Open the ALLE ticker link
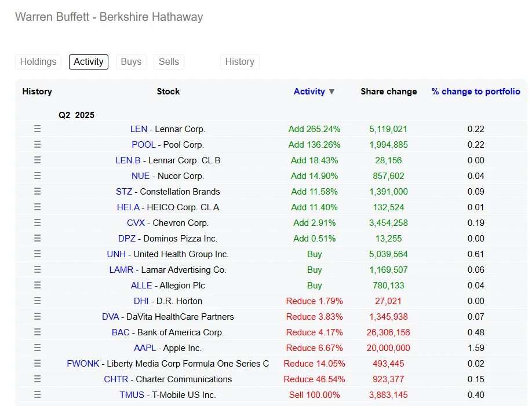 coord(141,286)
